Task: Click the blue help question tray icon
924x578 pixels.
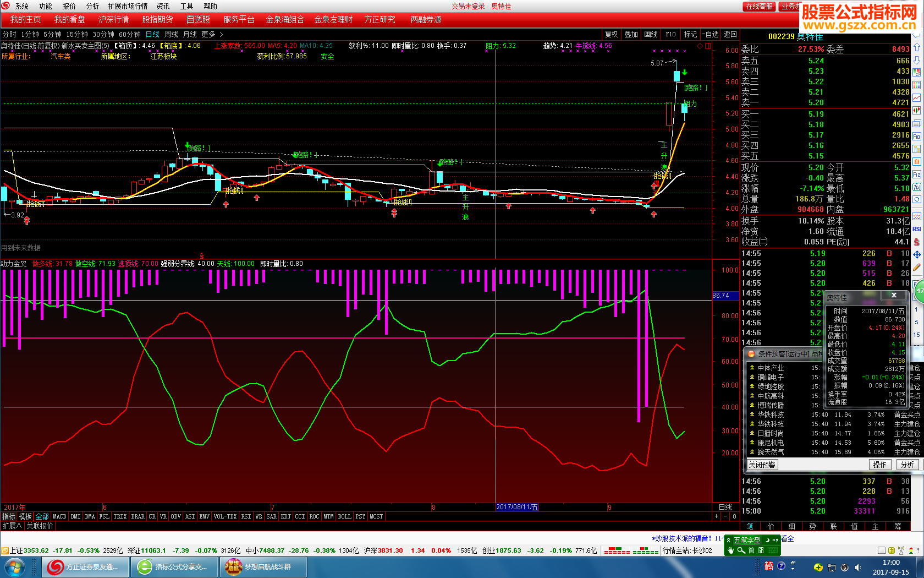Action: point(781,566)
